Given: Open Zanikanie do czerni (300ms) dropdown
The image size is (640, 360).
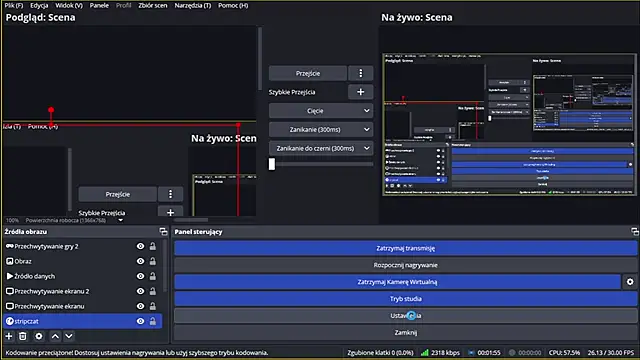Looking at the screenshot, I should point(321,149).
